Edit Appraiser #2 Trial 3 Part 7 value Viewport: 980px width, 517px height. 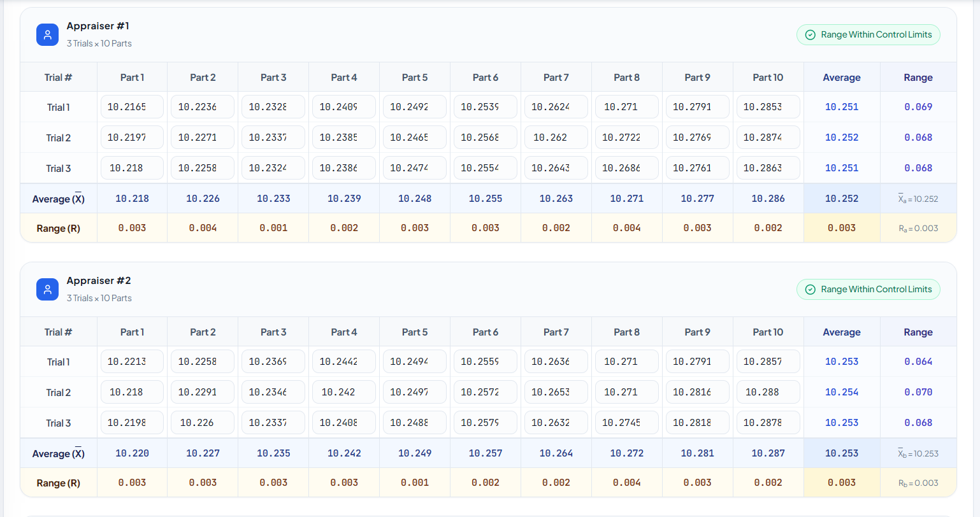(x=556, y=423)
